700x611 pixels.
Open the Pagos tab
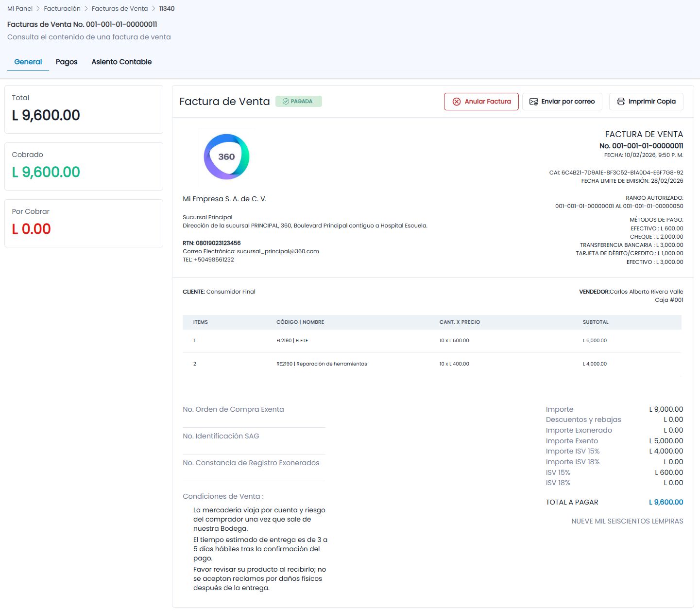(x=67, y=62)
